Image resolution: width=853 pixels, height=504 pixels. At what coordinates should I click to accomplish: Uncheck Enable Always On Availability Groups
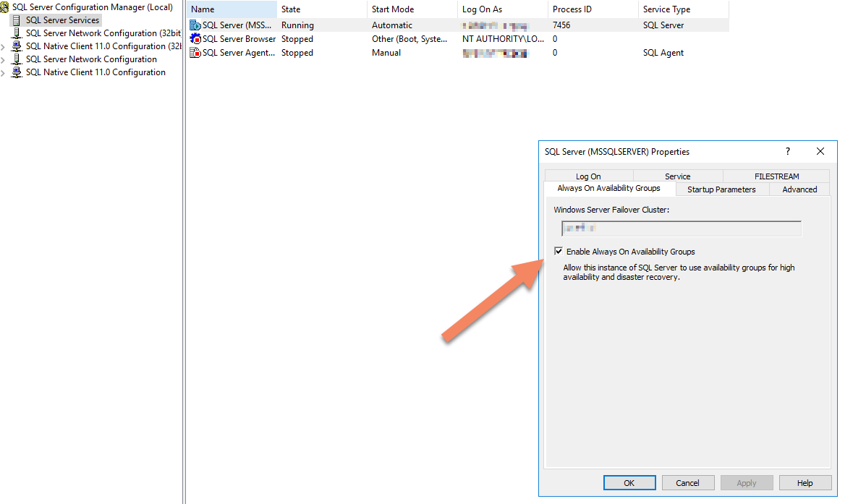coord(559,252)
